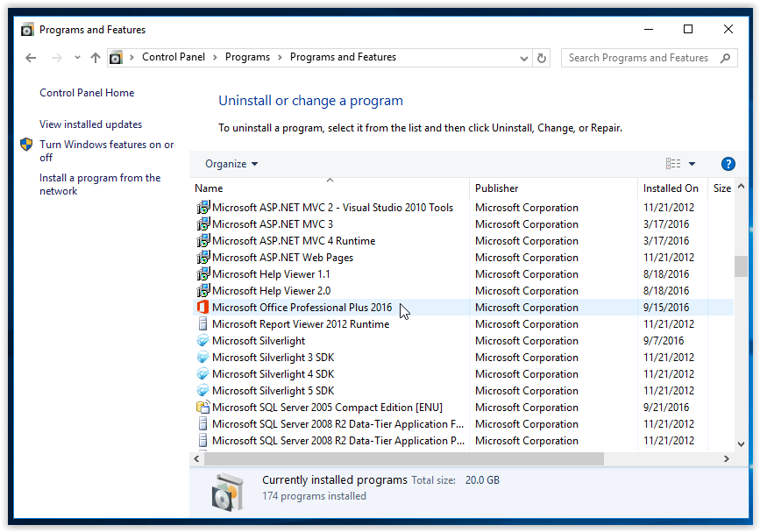Click the change view icon

(x=673, y=164)
